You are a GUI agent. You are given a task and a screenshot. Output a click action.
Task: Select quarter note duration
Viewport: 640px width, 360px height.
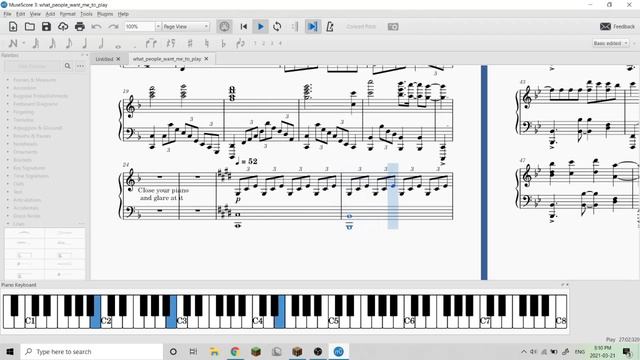click(x=85, y=43)
